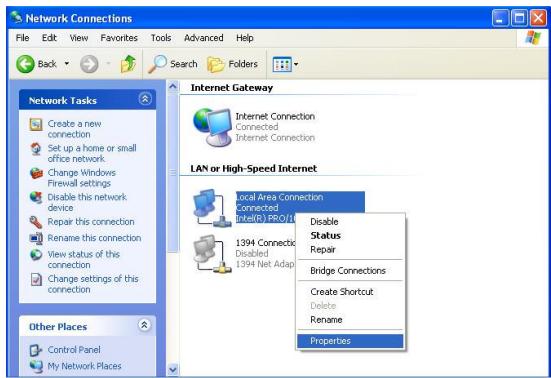The image size is (551, 378).
Task: Click Set up a home or small office network
Action: pos(92,154)
